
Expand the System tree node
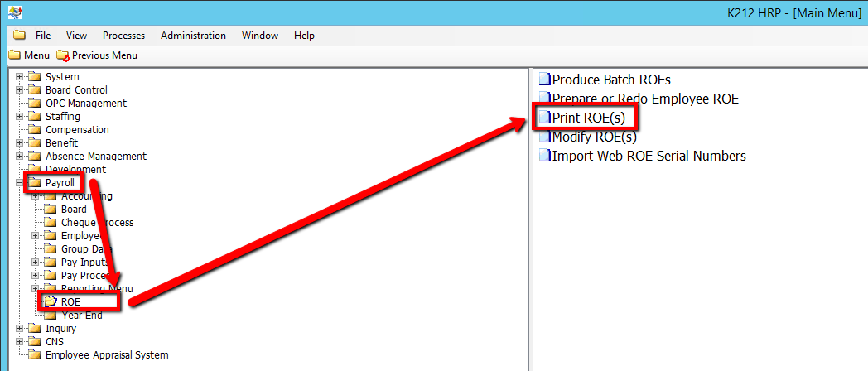click(x=20, y=77)
